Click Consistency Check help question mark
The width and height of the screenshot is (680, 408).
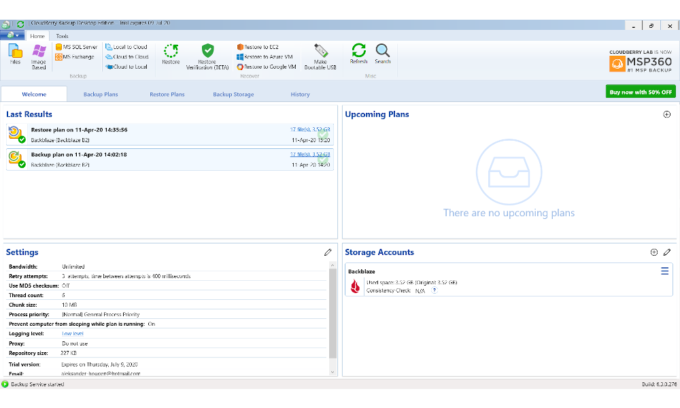(434, 290)
